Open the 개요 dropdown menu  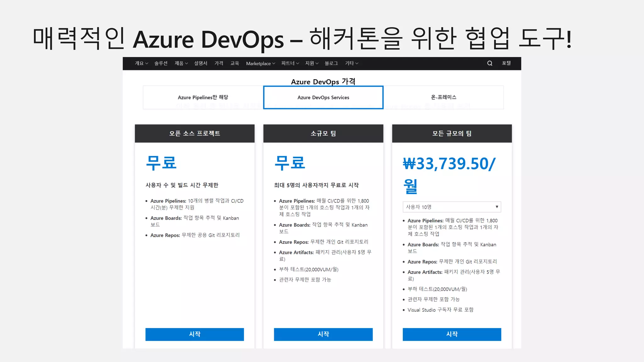(141, 63)
